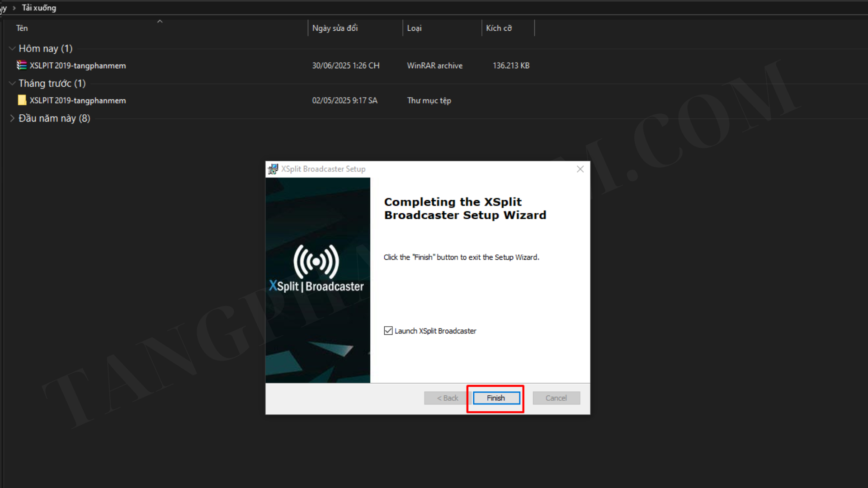Collapse the Tháng trước group
Screen dimensions: 868x488
12,83
